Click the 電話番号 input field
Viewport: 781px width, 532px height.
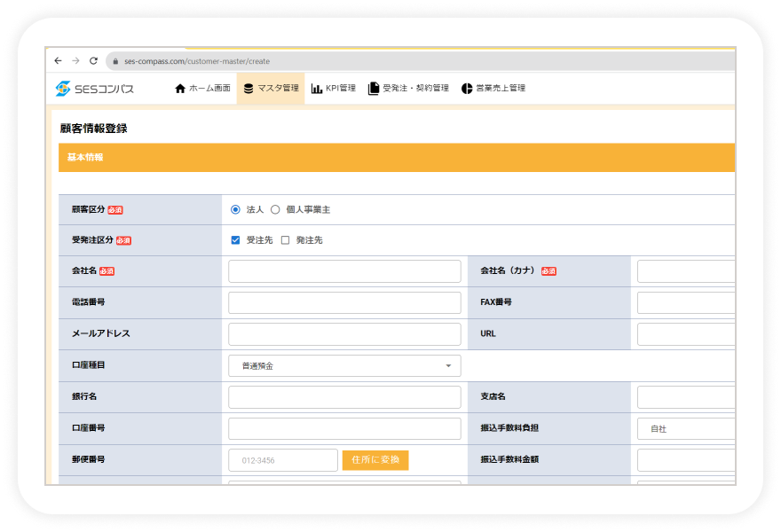[x=344, y=302]
